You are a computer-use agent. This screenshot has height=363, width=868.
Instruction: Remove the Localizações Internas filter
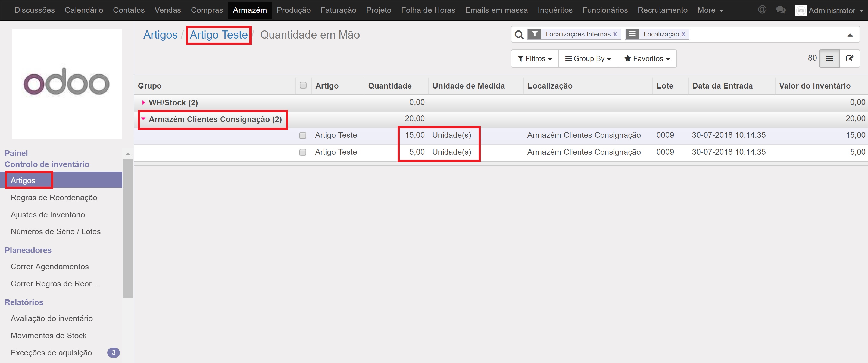pos(615,34)
